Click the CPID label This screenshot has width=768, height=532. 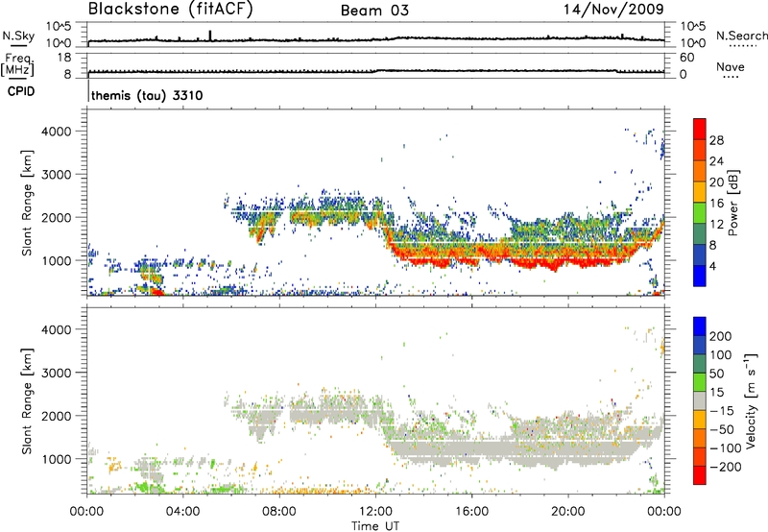point(21,91)
